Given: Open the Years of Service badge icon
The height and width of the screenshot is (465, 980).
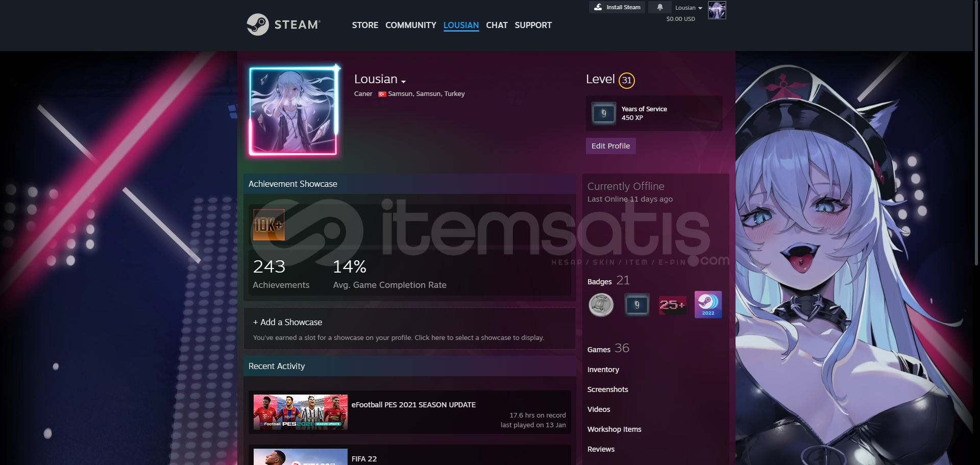Looking at the screenshot, I should click(603, 113).
